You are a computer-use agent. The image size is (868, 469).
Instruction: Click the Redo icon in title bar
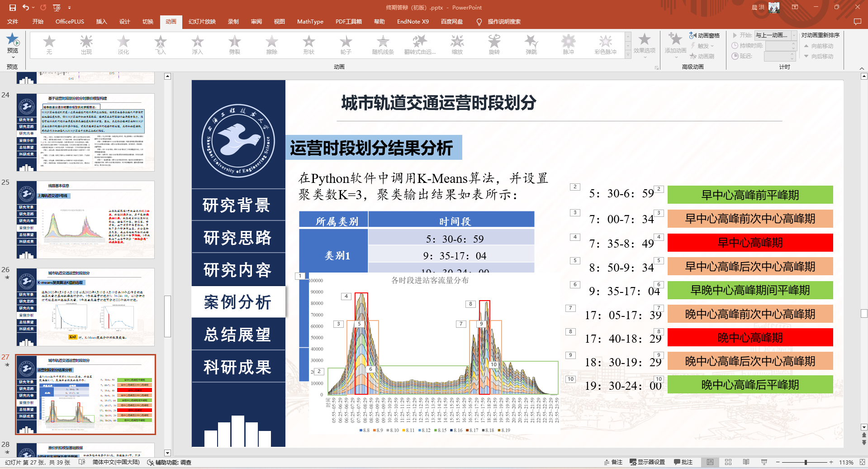coord(43,7)
